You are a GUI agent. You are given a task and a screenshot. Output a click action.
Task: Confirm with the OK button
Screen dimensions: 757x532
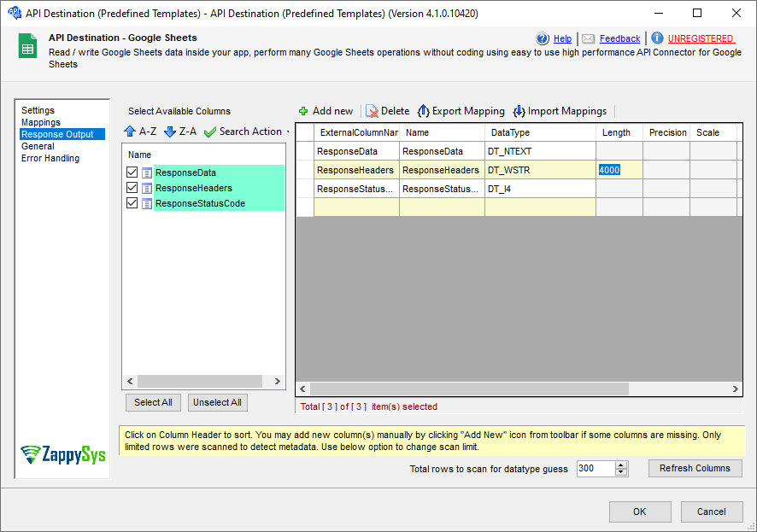[x=640, y=512]
